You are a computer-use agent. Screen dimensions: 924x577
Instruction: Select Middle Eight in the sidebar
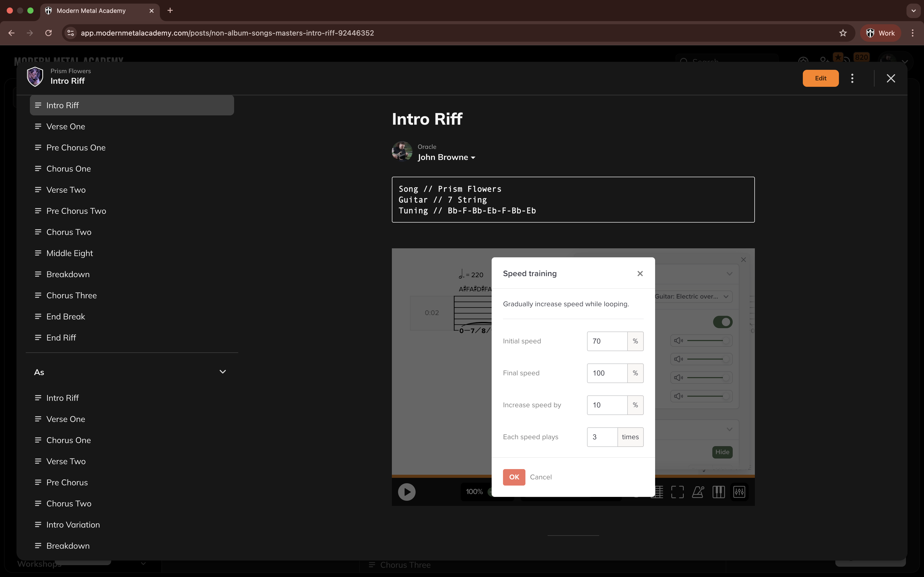[x=70, y=253]
